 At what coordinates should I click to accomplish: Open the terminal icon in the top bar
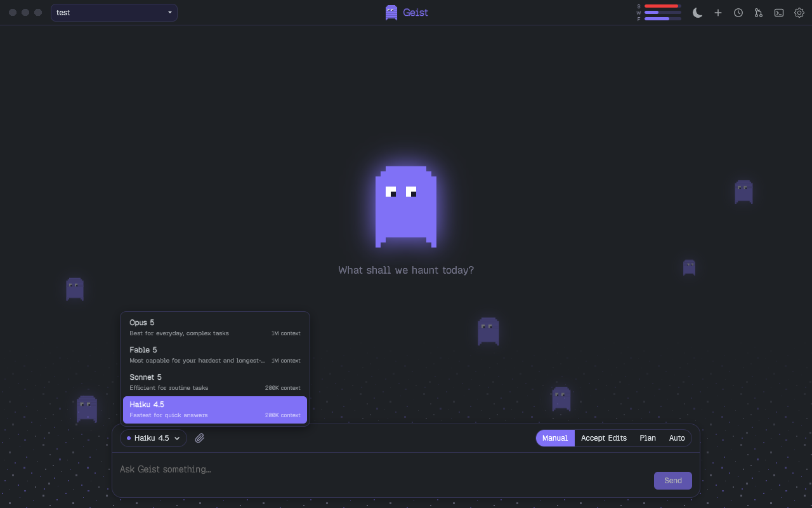tap(779, 13)
